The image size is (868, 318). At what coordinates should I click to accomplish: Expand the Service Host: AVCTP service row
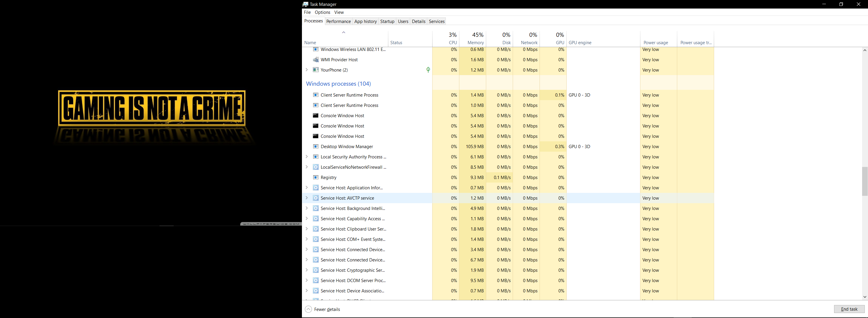tap(308, 198)
